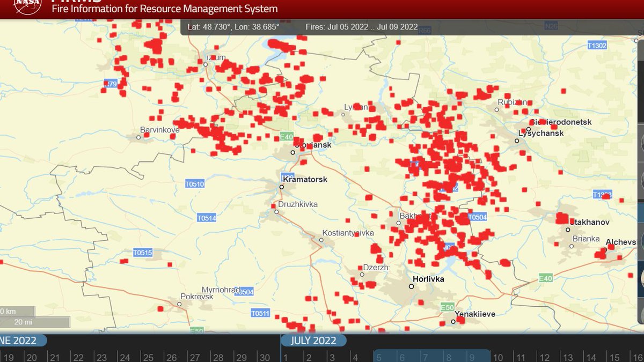Click the T0511 road shield

coord(261,313)
